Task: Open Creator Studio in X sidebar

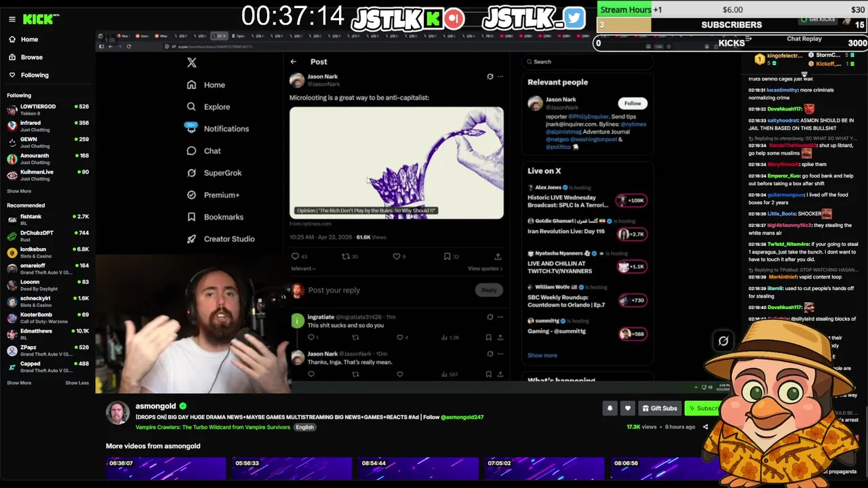Action: click(x=220, y=239)
